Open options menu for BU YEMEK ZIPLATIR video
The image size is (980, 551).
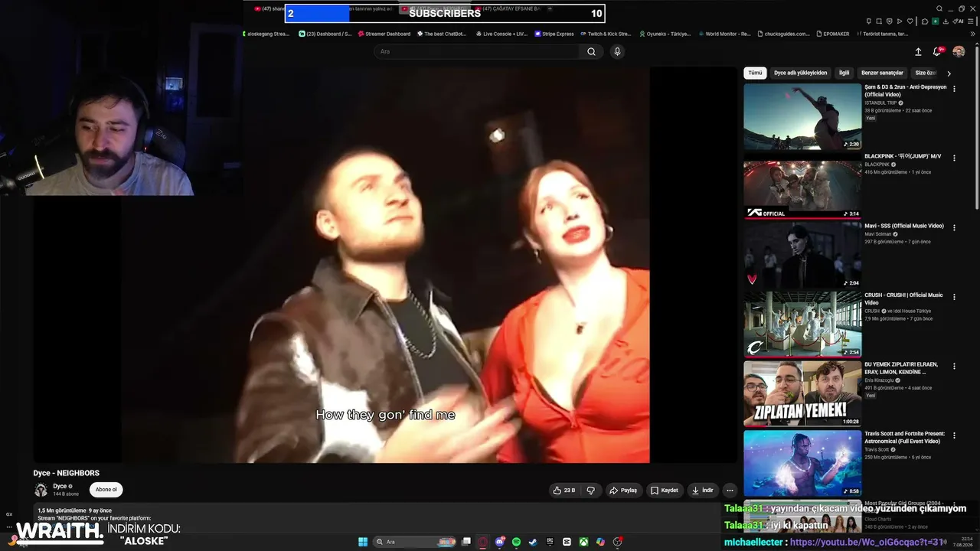(954, 366)
